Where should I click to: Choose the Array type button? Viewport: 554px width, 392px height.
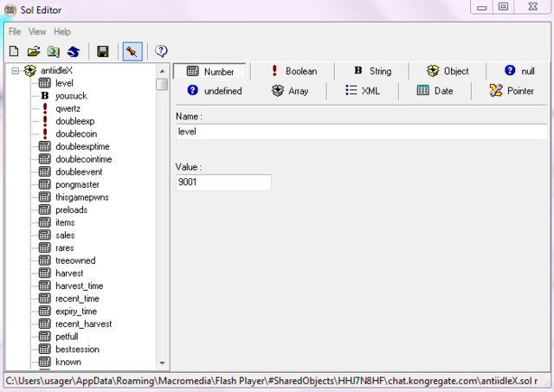tap(289, 90)
